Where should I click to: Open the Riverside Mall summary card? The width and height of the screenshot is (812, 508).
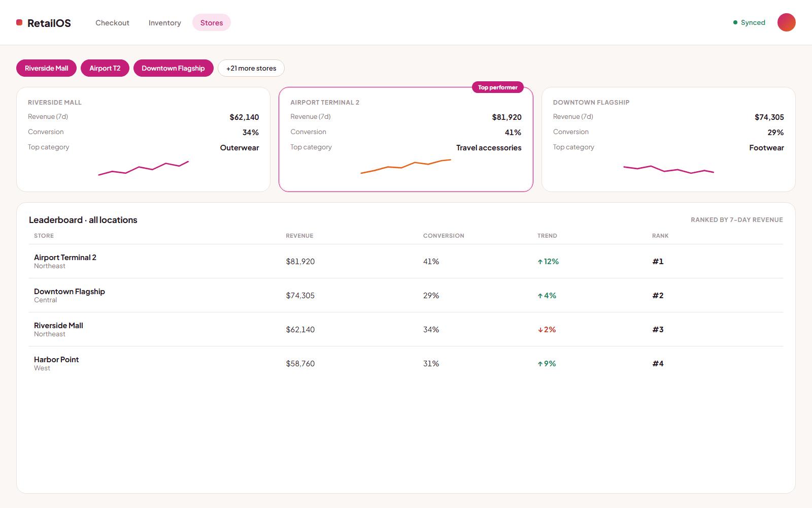(x=143, y=139)
